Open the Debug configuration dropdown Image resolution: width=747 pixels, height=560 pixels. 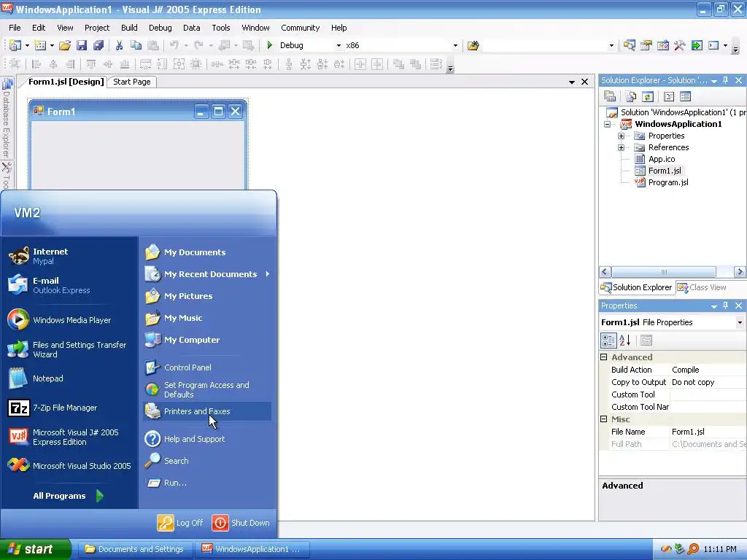pyautogui.click(x=338, y=46)
